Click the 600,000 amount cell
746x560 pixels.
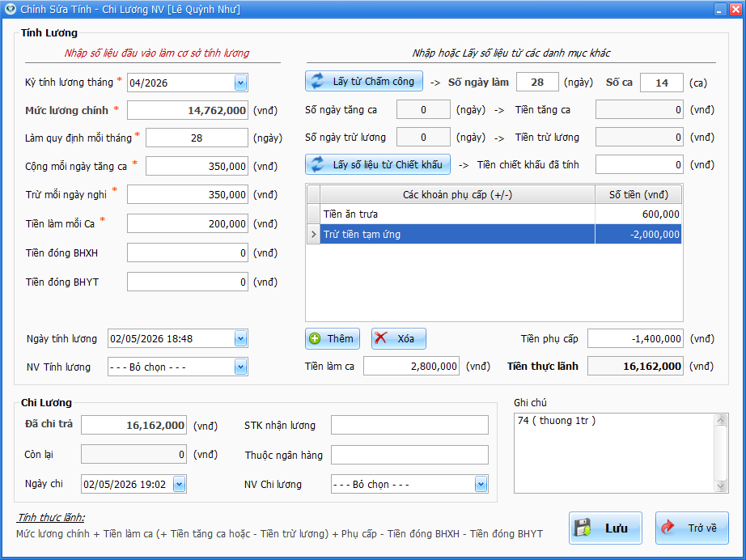pyautogui.click(x=638, y=214)
